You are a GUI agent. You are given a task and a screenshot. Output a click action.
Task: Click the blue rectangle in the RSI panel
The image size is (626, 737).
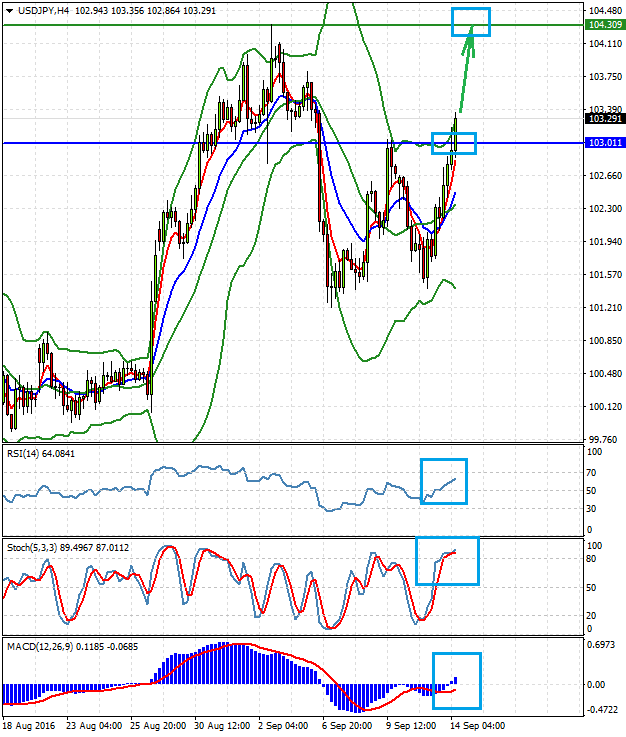(x=443, y=481)
